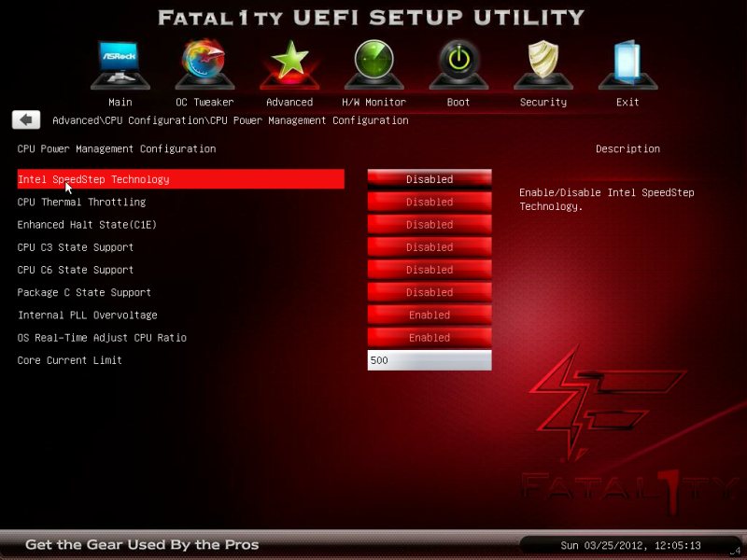Change the CPU C3 State Support value
Viewport: 747px width, 560px height.
click(430, 247)
